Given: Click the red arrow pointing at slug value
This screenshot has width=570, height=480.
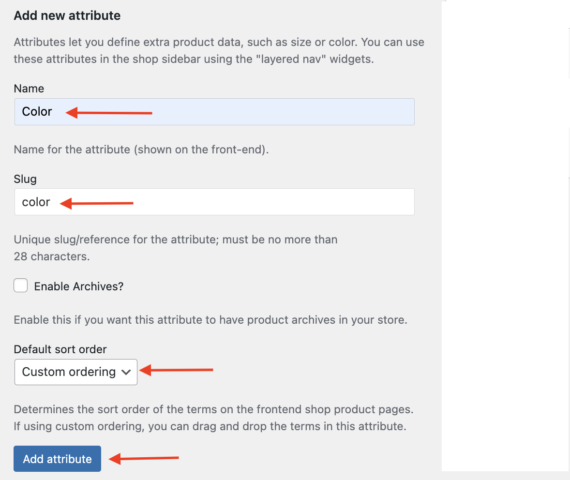Looking at the screenshot, I should (x=96, y=203).
